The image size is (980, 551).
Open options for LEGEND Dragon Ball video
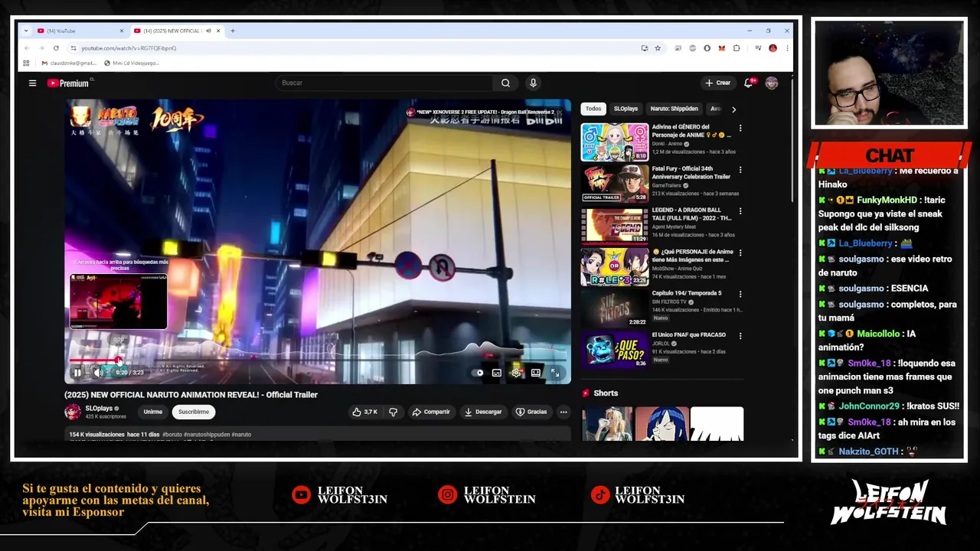[740, 210]
